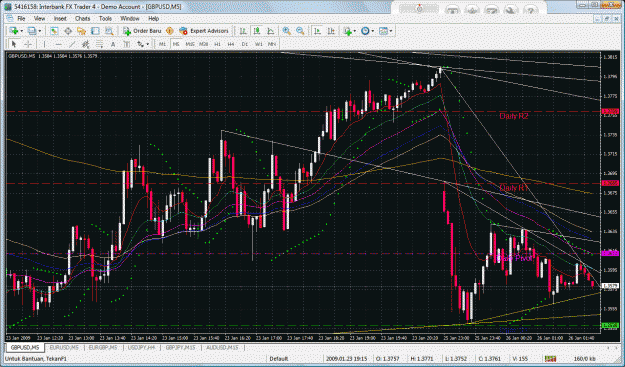The image size is (625, 367).
Task: Select the vertical line drawing tool
Action: (x=45, y=44)
